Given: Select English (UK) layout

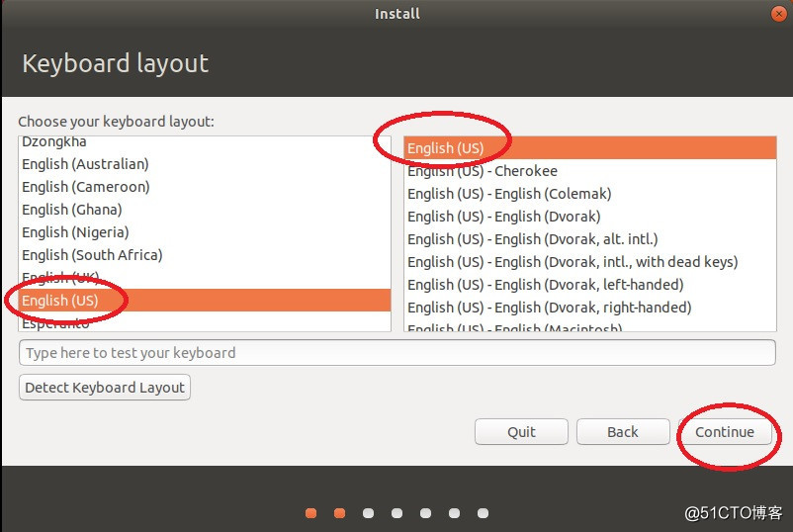Looking at the screenshot, I should (205, 277).
